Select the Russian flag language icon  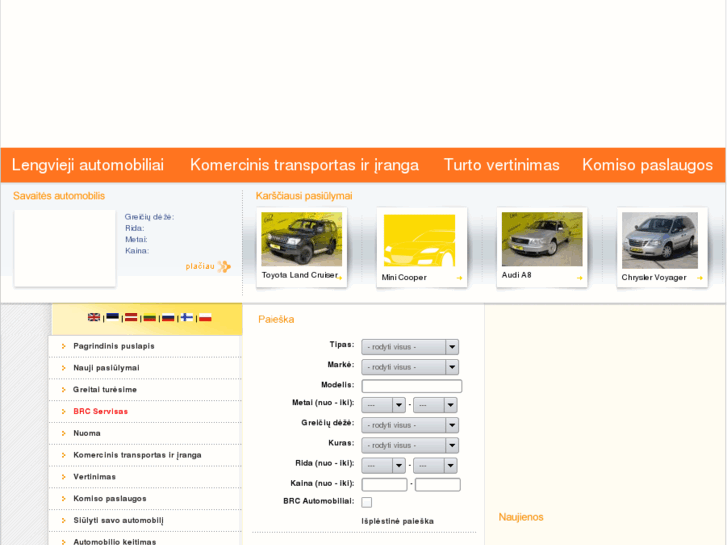tap(168, 317)
